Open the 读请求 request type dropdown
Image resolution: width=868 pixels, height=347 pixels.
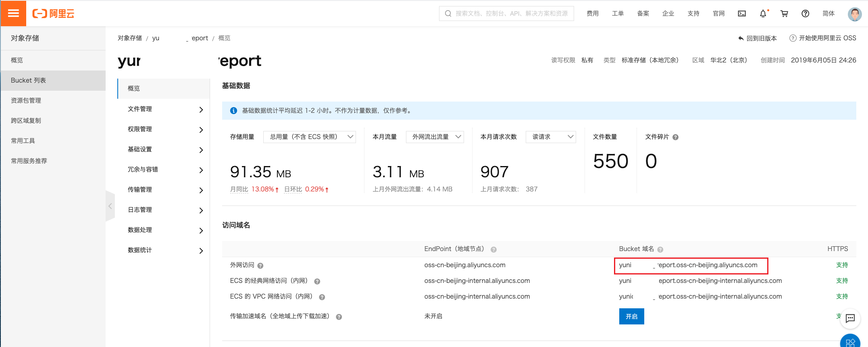tap(550, 137)
